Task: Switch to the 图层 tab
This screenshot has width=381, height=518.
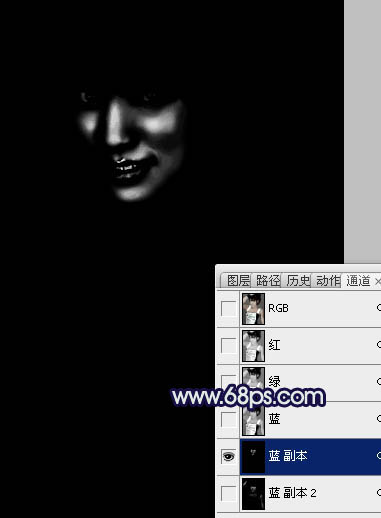Action: (x=238, y=280)
